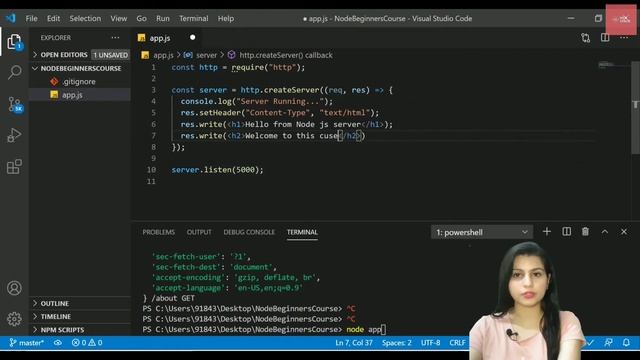640x360 pixels.
Task: Click CRLF line ending selector
Action: 457,343
